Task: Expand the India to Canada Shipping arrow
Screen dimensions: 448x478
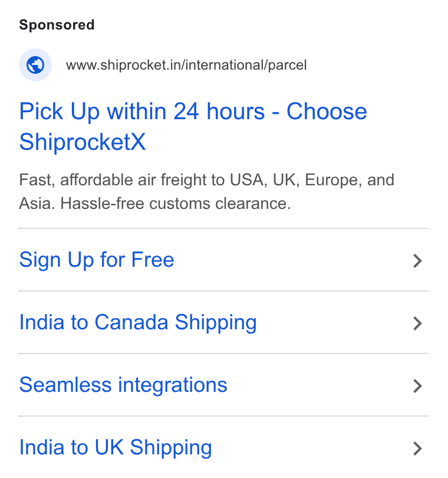Action: pyautogui.click(x=417, y=323)
